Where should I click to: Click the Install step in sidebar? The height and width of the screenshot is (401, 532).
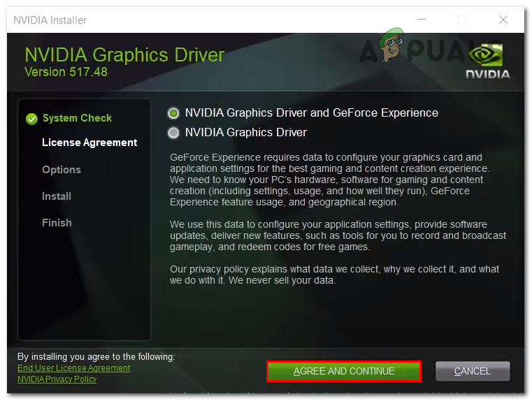(57, 196)
